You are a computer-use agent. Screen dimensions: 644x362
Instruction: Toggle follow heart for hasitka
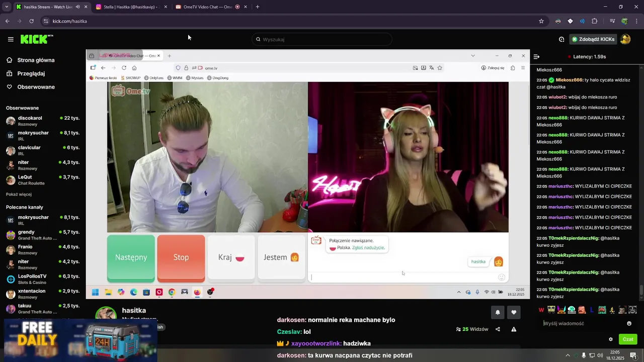514,312
